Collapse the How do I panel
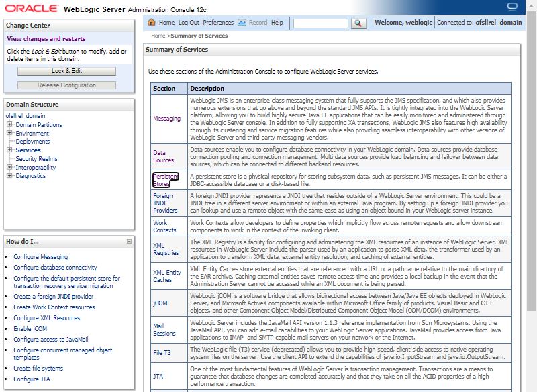537x392 pixels. coord(129,242)
